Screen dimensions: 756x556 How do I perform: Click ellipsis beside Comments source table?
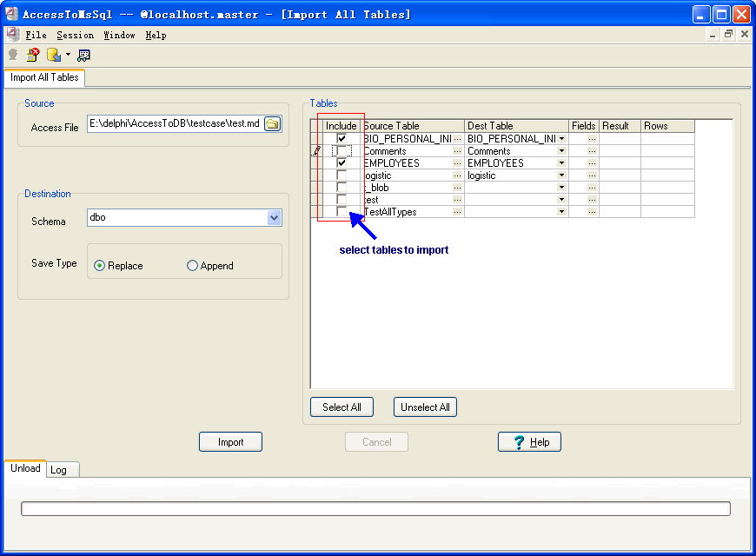pyautogui.click(x=457, y=151)
